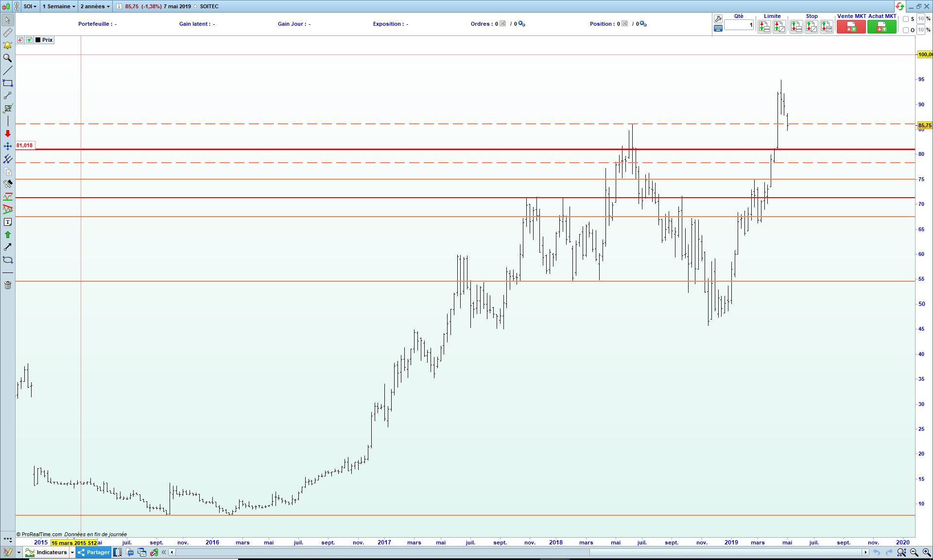This screenshot has width=933, height=560.
Task: Click the black Prix color swatch
Action: pos(38,40)
